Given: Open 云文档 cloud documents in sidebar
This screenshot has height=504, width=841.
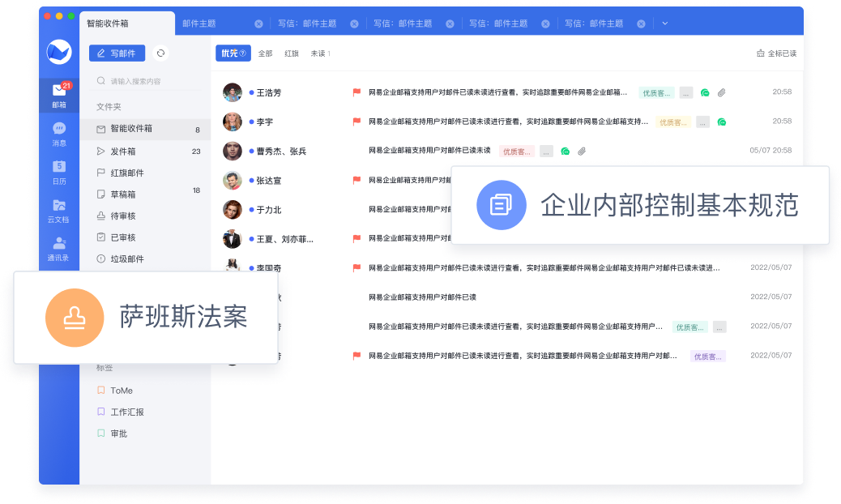Looking at the screenshot, I should 59,210.
